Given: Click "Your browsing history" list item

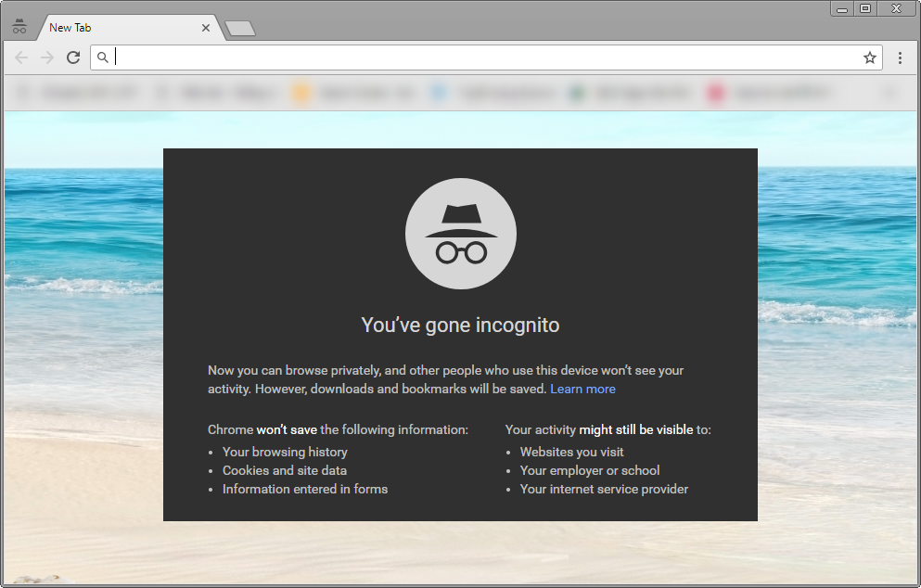Looking at the screenshot, I should (x=285, y=452).
